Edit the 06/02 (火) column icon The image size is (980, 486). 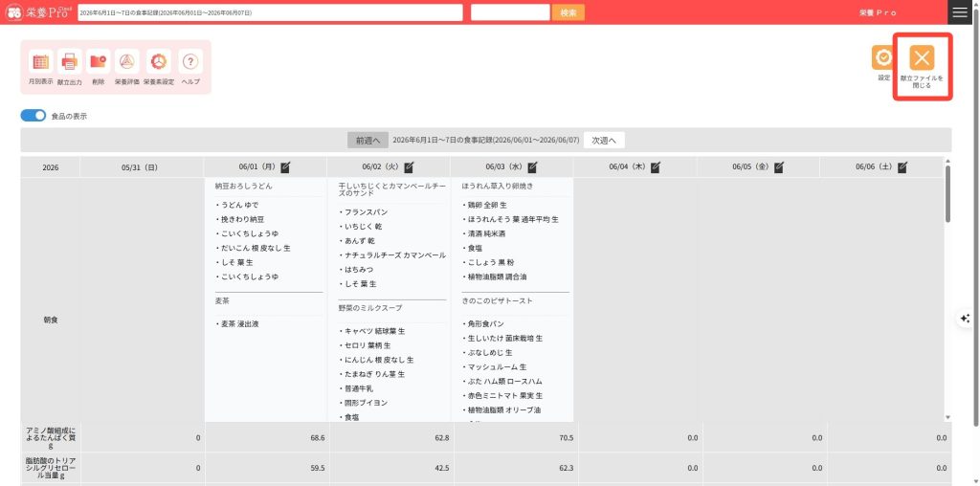pos(409,166)
